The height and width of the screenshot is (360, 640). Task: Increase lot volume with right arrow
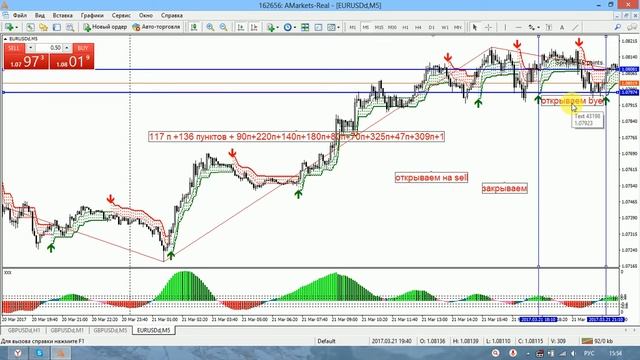pos(67,48)
